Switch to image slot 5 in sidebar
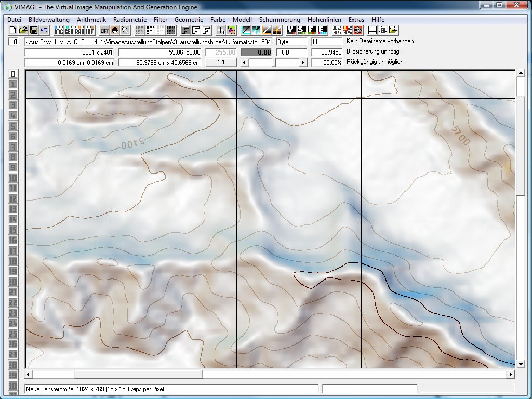 (13, 126)
